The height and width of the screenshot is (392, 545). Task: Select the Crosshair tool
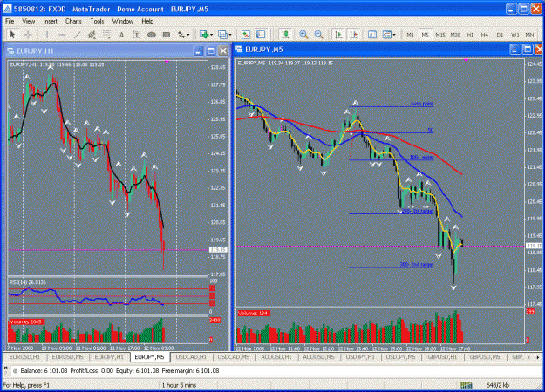pos(28,34)
